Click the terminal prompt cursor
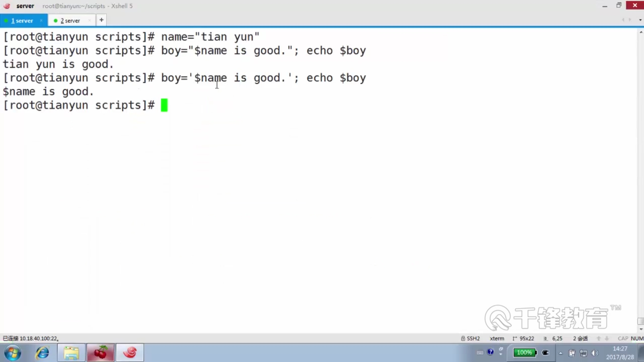This screenshot has height=362, width=644. 164,105
